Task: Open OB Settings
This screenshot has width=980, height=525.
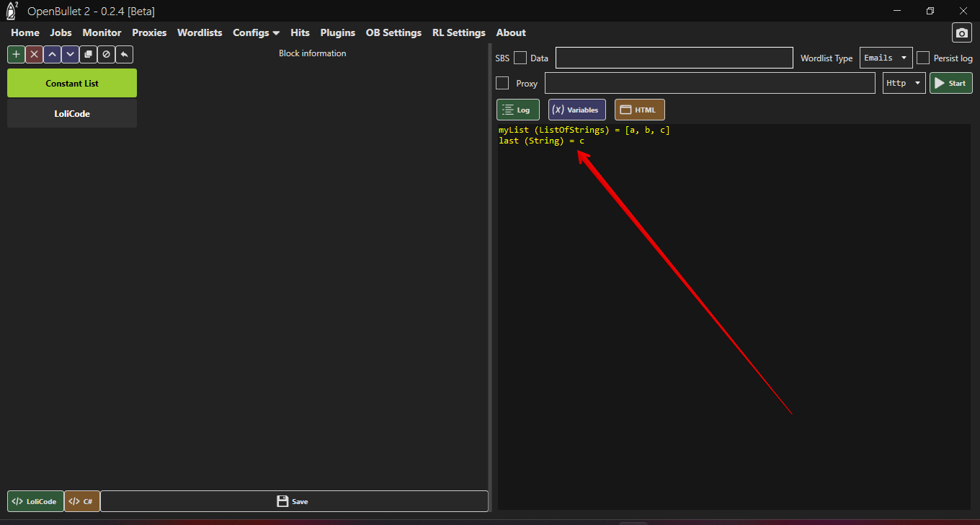Action: point(393,32)
